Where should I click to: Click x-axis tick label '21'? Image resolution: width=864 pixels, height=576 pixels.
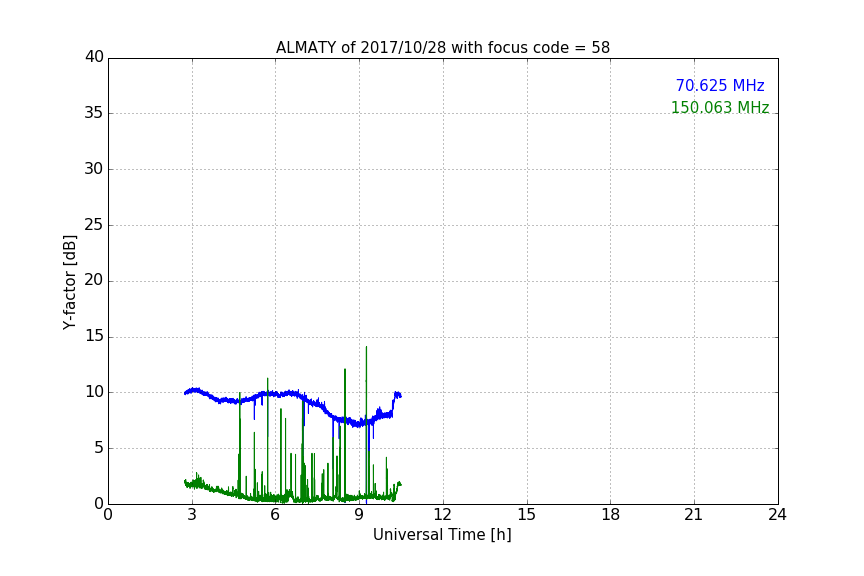(x=694, y=515)
